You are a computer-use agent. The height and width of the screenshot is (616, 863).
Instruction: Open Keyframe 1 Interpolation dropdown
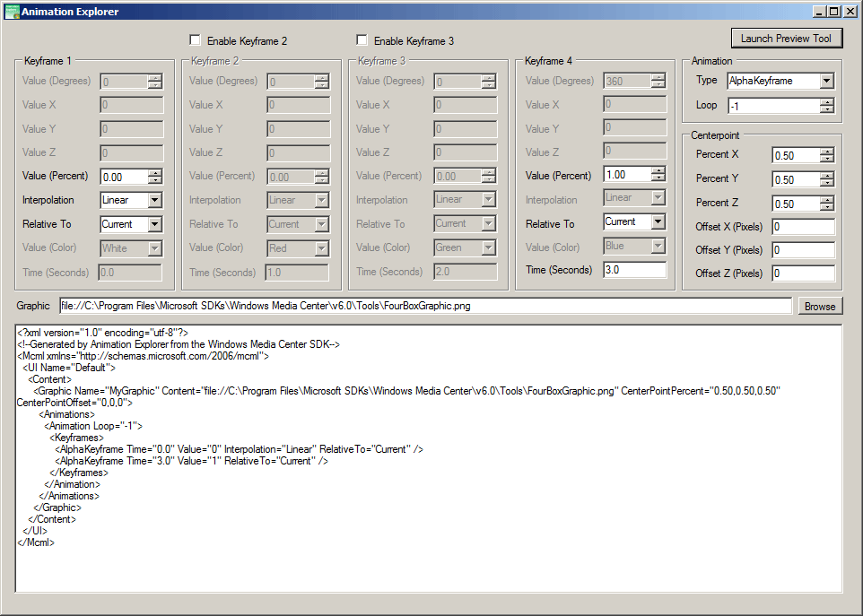coord(154,200)
